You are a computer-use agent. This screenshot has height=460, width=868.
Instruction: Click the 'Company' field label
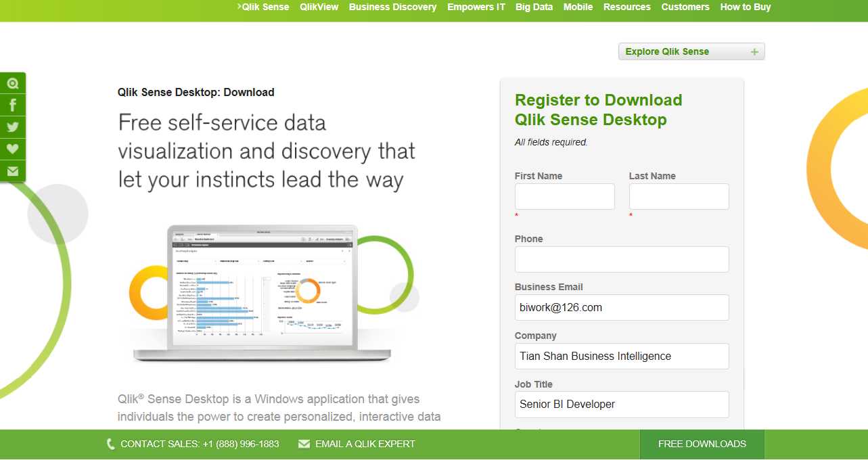coord(536,336)
